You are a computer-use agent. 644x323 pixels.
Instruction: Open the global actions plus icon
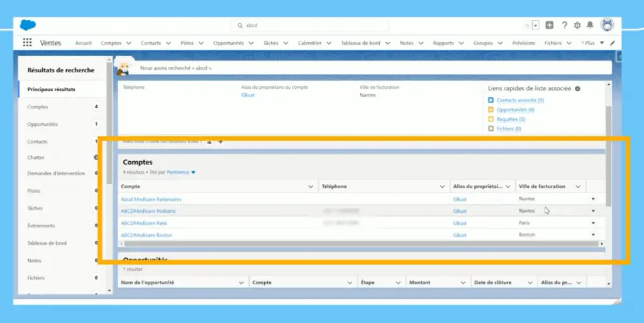(x=549, y=25)
